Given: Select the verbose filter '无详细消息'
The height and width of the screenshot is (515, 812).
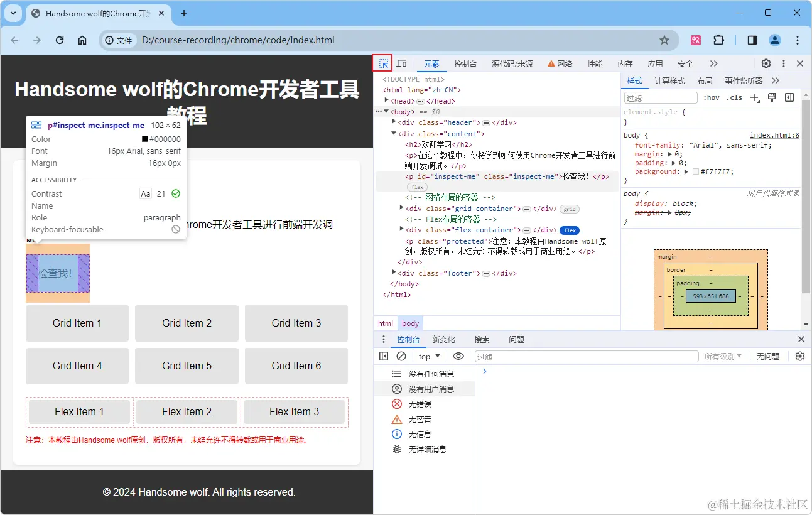Looking at the screenshot, I should 424,449.
